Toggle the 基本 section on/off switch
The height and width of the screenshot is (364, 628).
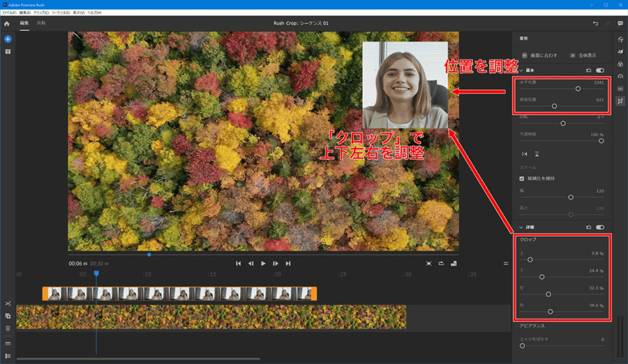[x=600, y=70]
